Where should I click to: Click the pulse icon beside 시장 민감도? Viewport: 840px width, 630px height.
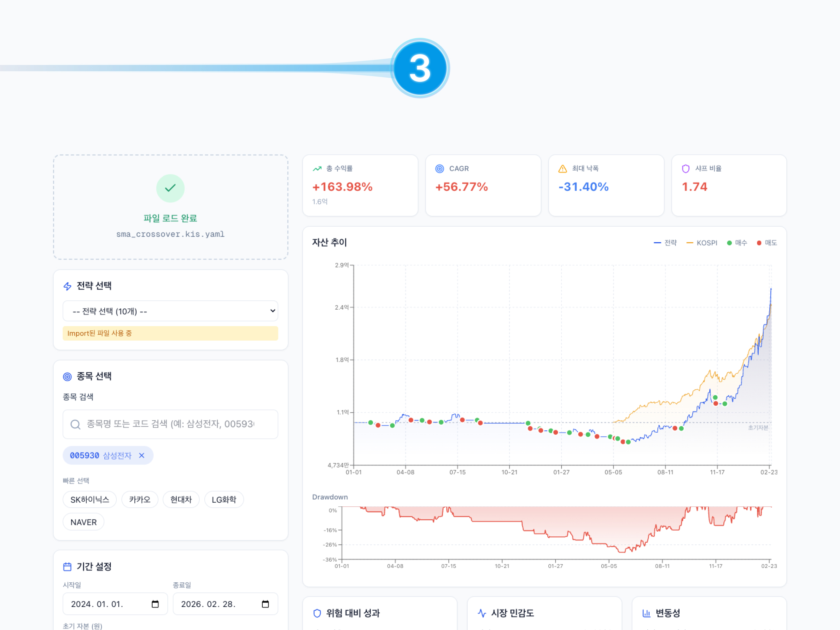point(482,613)
